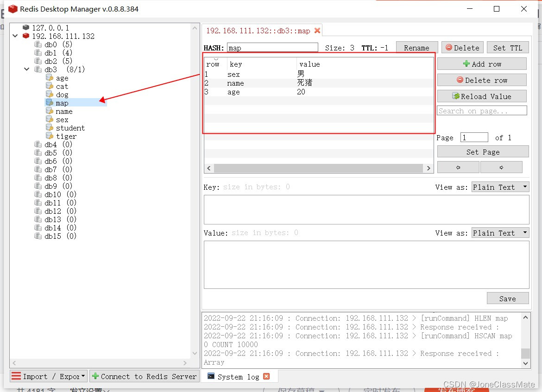The width and height of the screenshot is (542, 392).
Task: Click the 127.0.0.1 server icon
Action: [26, 27]
